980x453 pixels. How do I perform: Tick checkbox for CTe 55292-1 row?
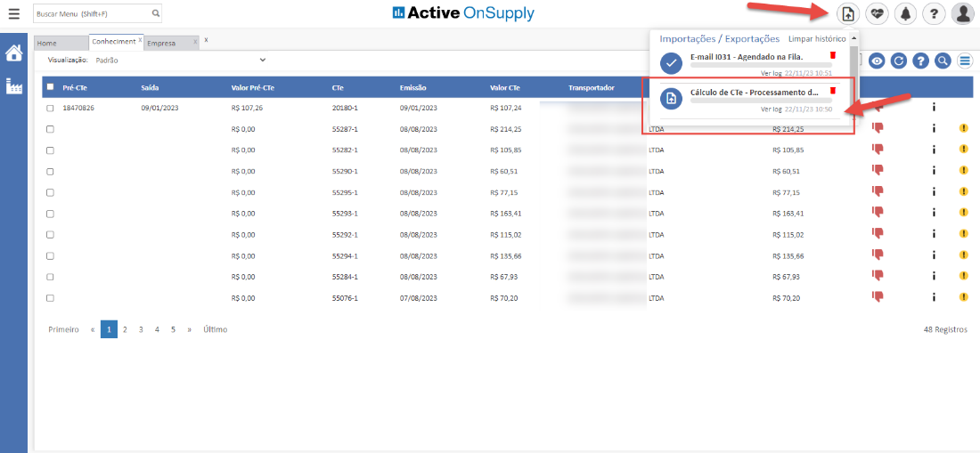point(50,235)
